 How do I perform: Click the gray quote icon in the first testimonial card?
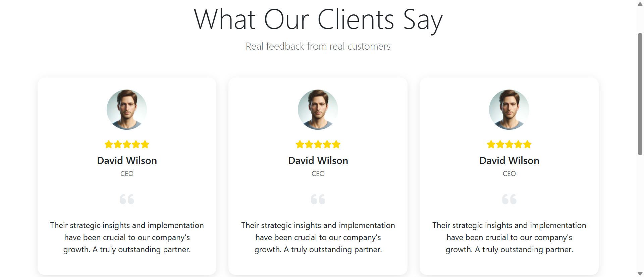pos(127,199)
